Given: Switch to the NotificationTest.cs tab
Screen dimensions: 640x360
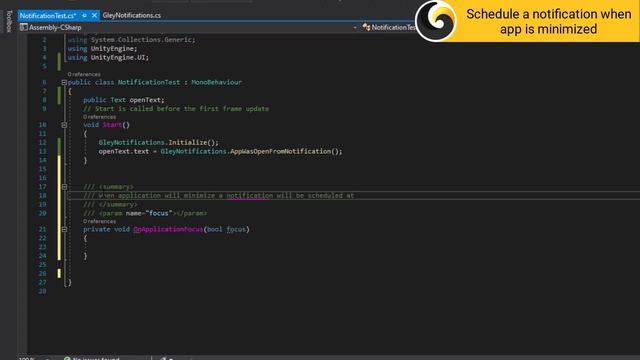Looking at the screenshot, I should (x=48, y=16).
